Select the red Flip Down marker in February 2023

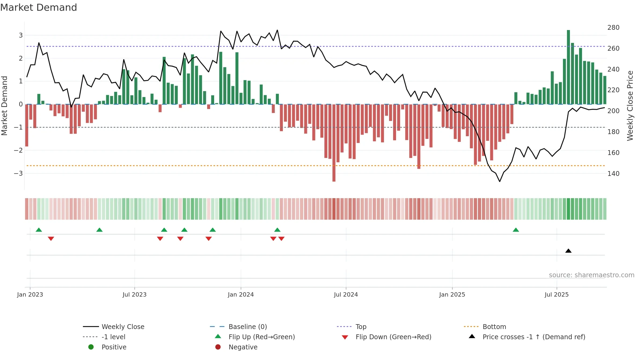click(x=51, y=239)
